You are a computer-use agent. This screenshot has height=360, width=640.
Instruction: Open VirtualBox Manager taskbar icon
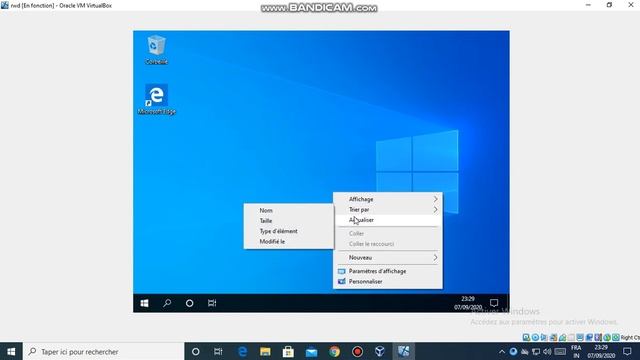tap(380, 351)
